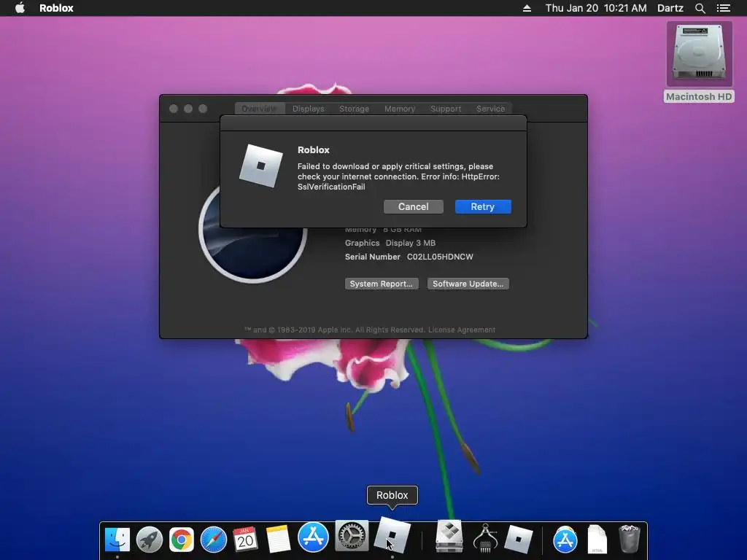Open App Store icon next to HTML file

point(565,540)
